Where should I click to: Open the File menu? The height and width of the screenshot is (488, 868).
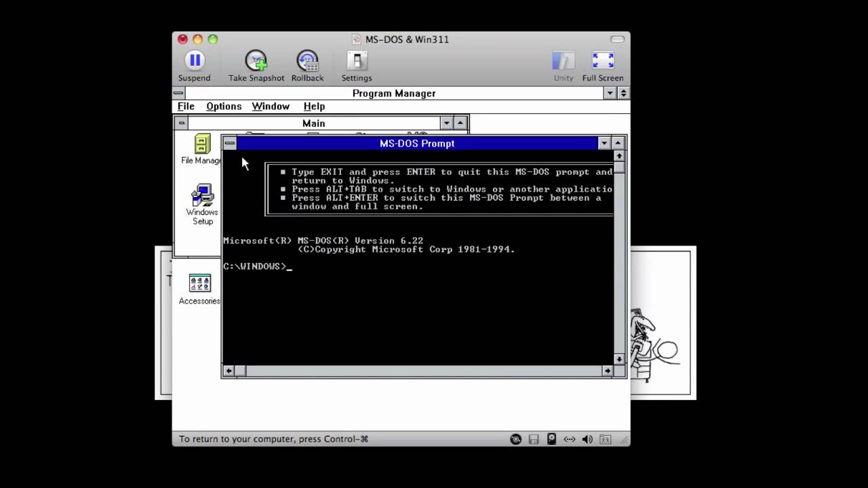pos(186,106)
